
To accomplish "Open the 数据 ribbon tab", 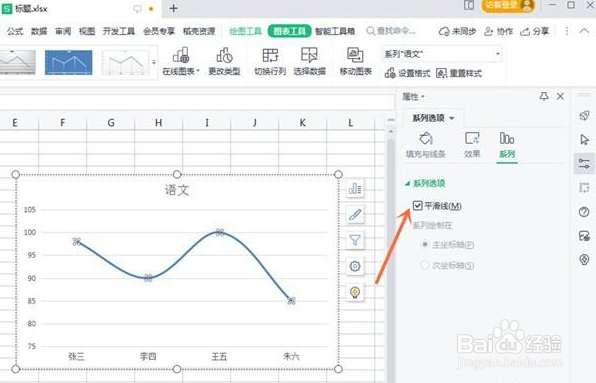I will point(39,31).
